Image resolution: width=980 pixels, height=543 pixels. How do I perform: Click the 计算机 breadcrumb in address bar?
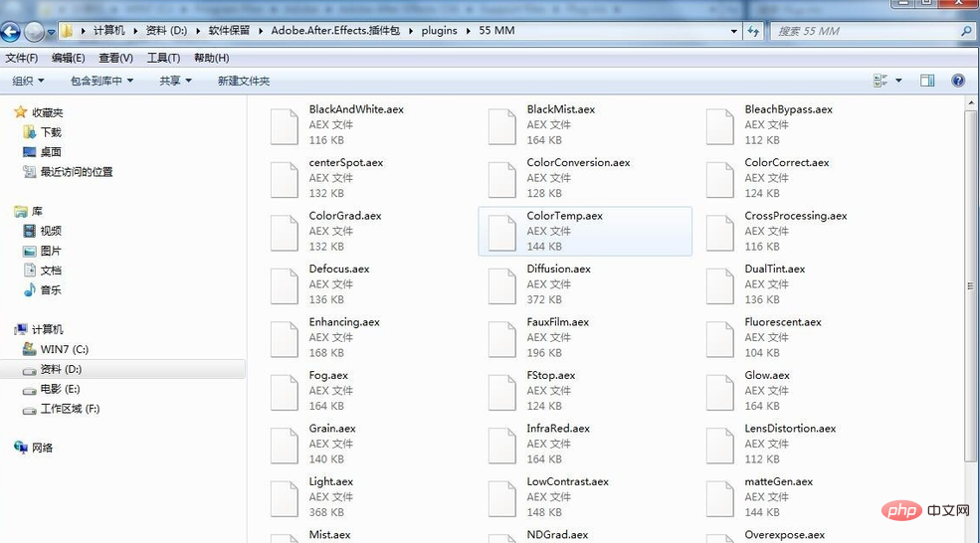coord(108,31)
